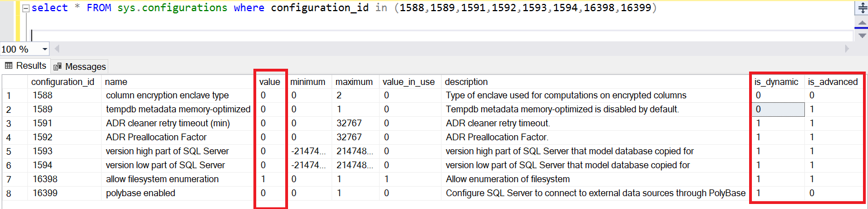The height and width of the screenshot is (209, 868).
Task: Click value_in_use cell for allow filesystem enumeration
Action: (x=410, y=179)
